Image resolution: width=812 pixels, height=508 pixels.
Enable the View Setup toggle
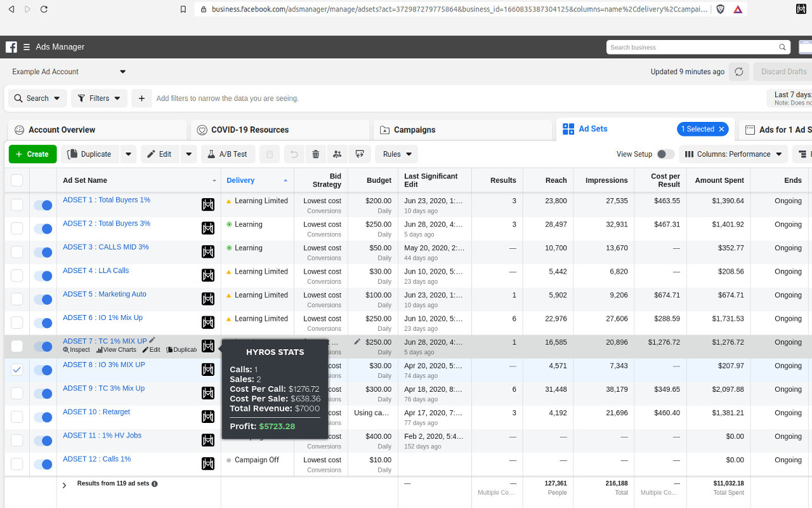point(665,154)
